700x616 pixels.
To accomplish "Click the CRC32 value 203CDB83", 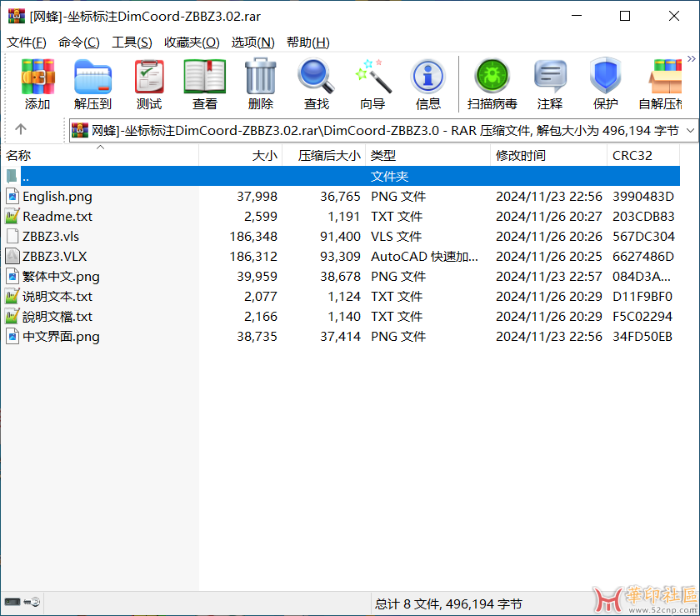I will click(643, 216).
